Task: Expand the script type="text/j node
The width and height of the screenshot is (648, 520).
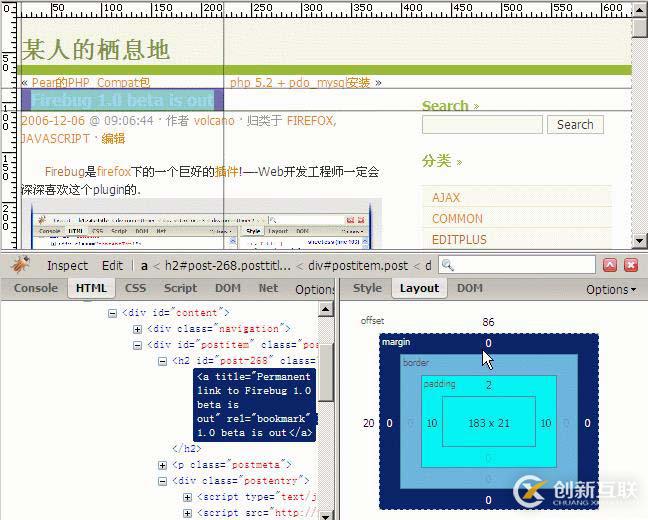Action: (x=187, y=498)
